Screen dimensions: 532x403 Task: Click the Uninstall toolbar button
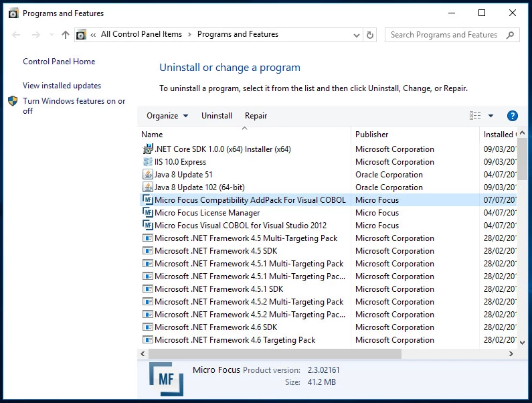(217, 116)
